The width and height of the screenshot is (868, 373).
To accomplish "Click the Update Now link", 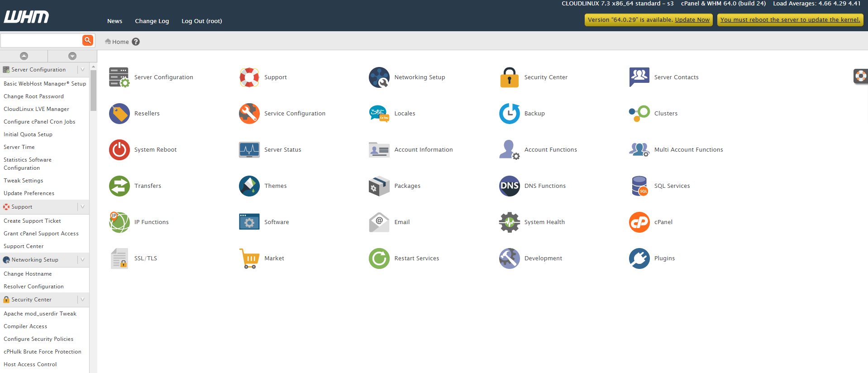I will pyautogui.click(x=692, y=20).
